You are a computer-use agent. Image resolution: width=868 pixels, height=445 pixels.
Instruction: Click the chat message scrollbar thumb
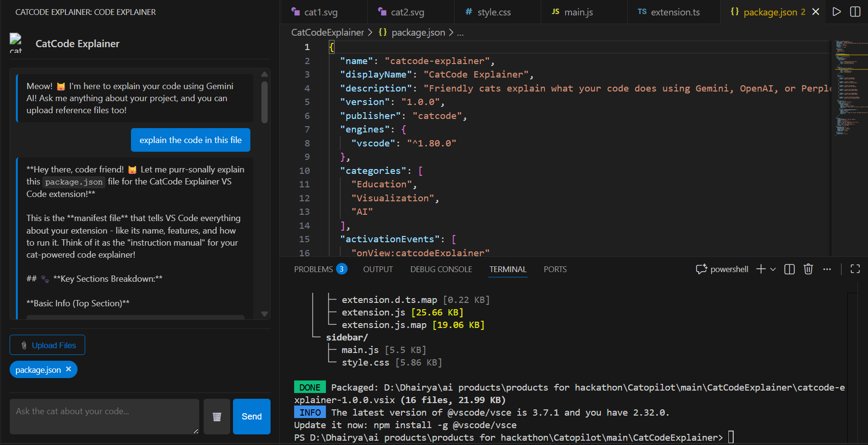point(264,102)
